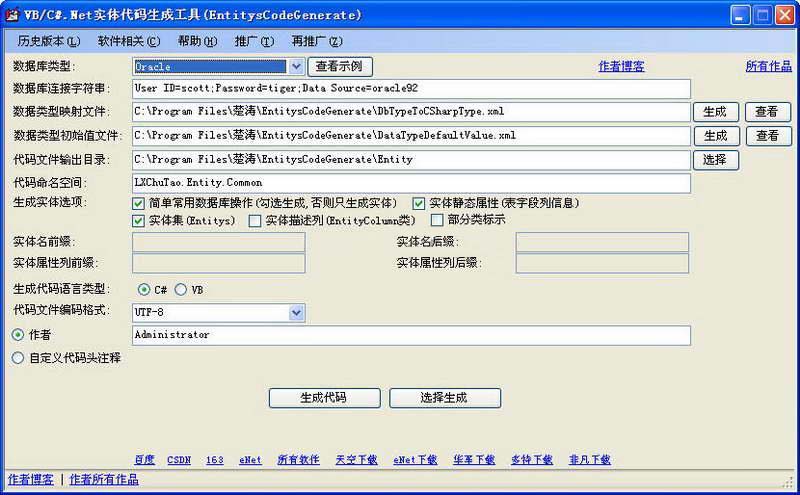800x495 pixels.
Task: Select the 自定义代码头注释 radio option
Action: pos(17,357)
